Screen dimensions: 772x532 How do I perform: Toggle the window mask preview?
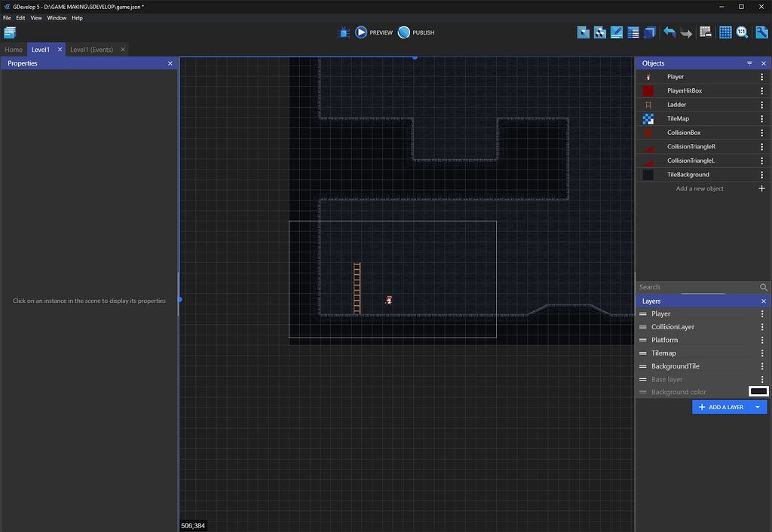click(x=706, y=32)
